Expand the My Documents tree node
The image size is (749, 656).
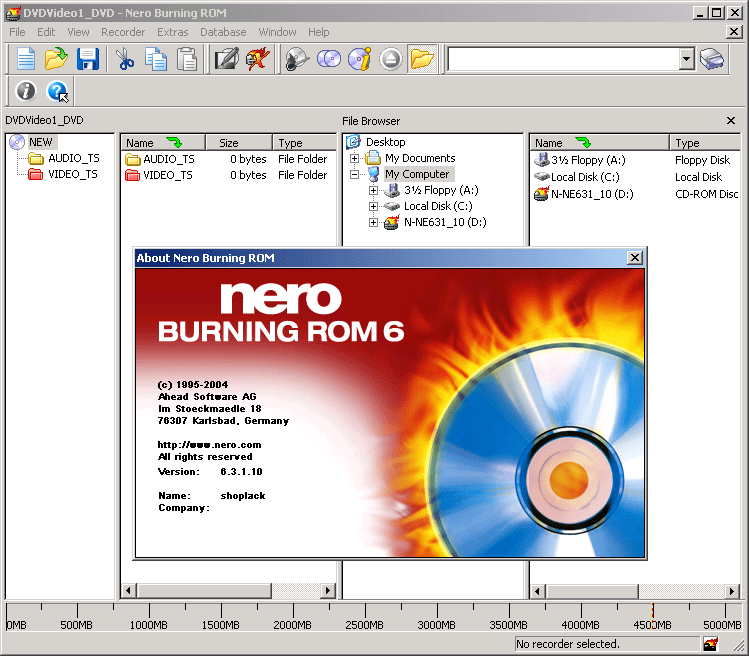(354, 158)
